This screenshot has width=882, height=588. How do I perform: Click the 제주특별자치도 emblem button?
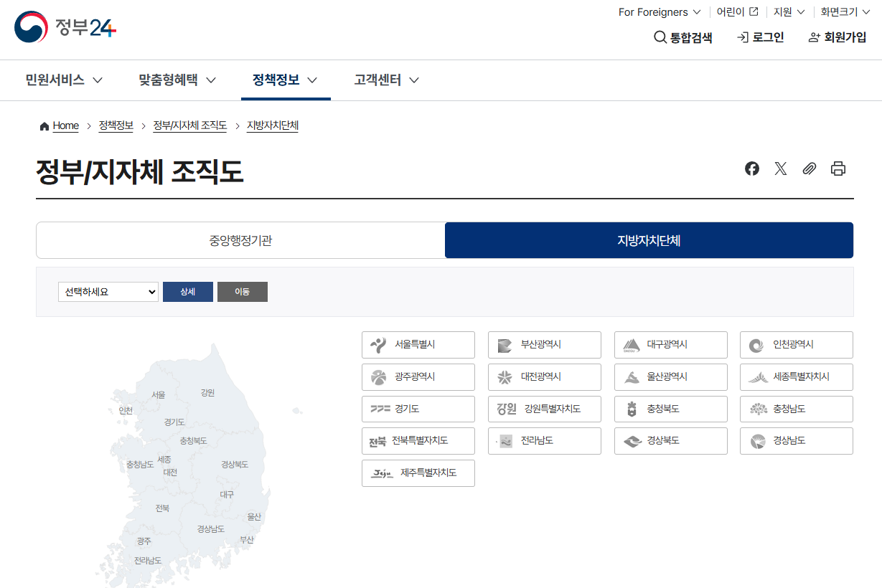point(418,473)
